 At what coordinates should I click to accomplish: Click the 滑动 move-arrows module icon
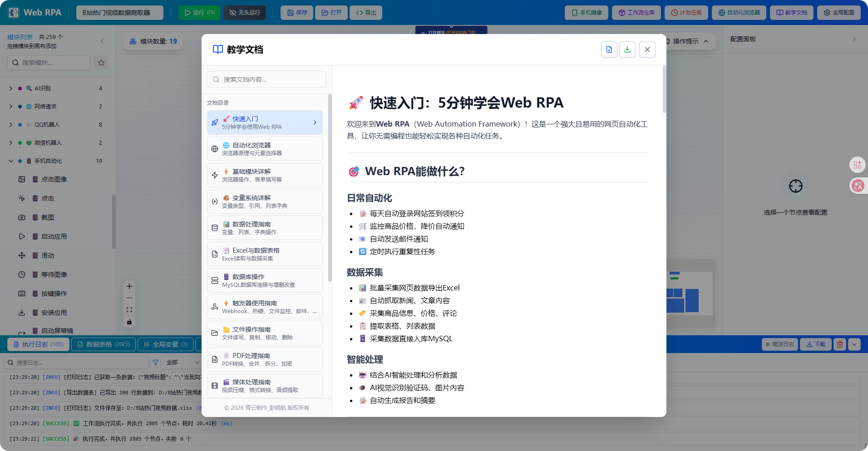coord(21,255)
